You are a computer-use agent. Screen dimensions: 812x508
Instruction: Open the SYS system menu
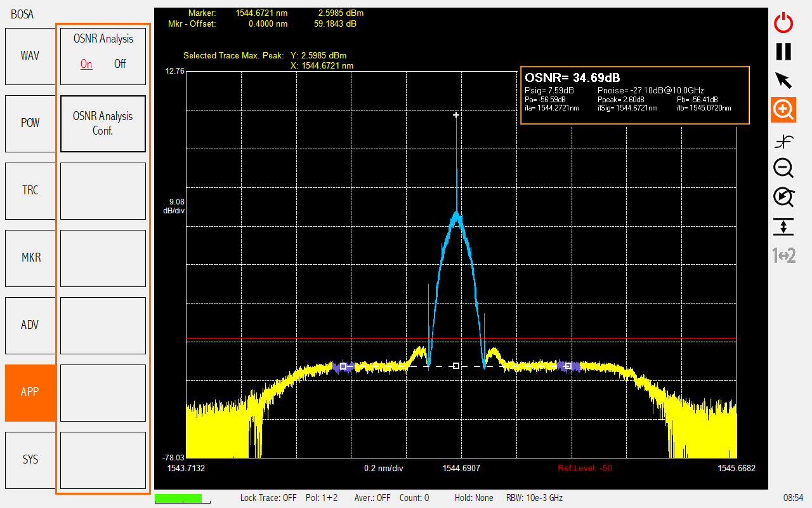coord(30,460)
